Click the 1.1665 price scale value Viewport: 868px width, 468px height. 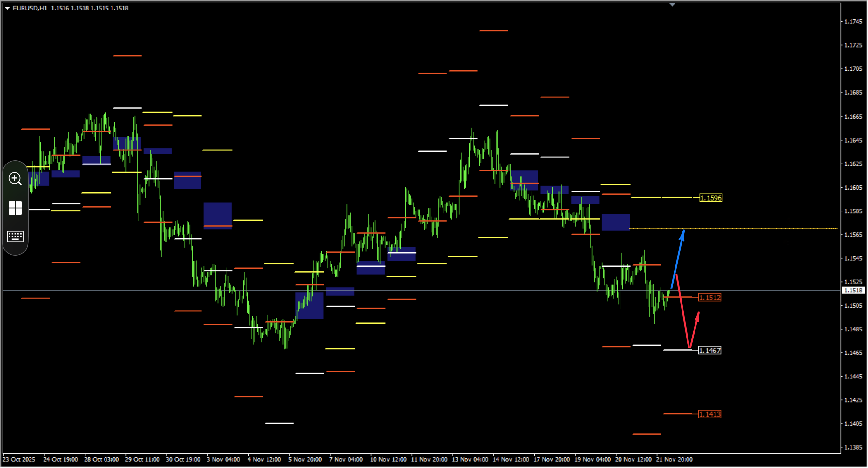(x=853, y=117)
